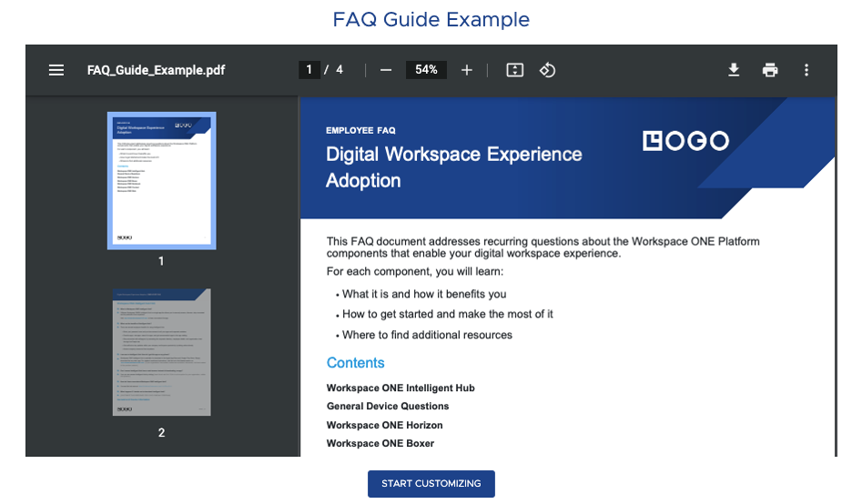
Task: Click 'How to get started' bullet text
Action: (447, 314)
